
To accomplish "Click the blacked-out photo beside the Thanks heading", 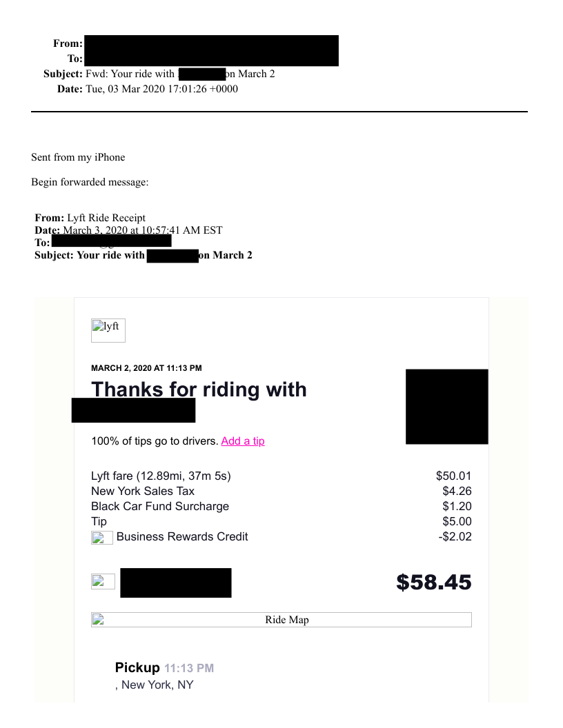I will [x=446, y=406].
